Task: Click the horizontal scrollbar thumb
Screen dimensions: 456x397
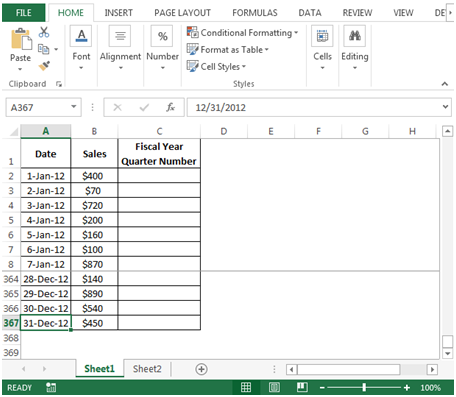Action: click(349, 369)
